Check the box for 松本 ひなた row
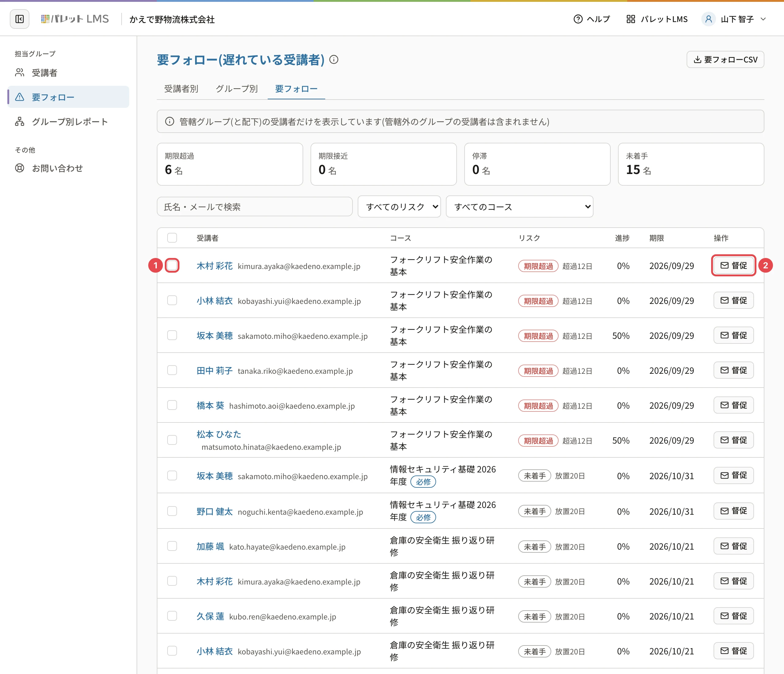784x674 pixels. [x=172, y=440]
